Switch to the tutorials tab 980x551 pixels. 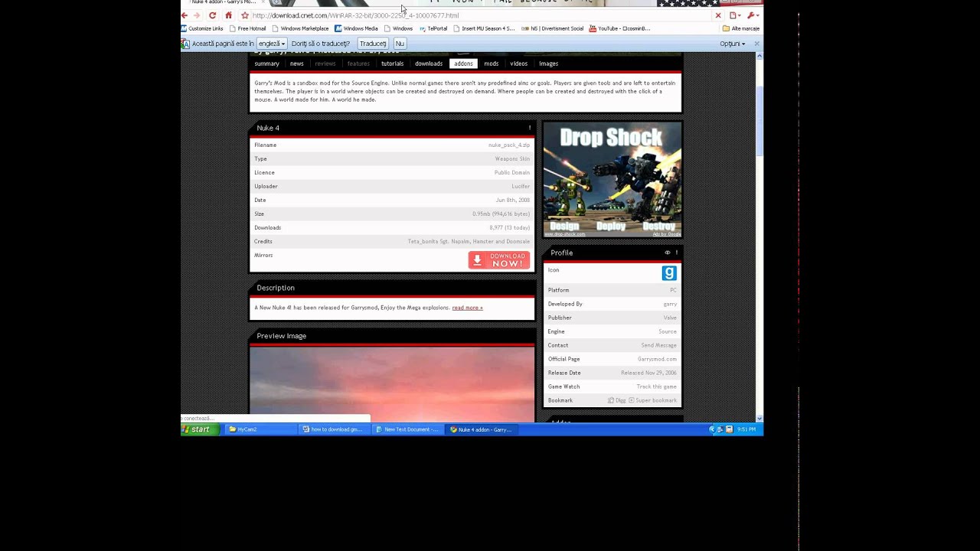[x=392, y=64]
